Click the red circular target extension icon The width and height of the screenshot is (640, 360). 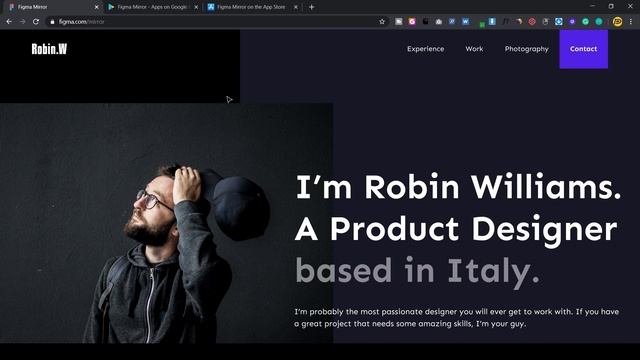(532, 22)
